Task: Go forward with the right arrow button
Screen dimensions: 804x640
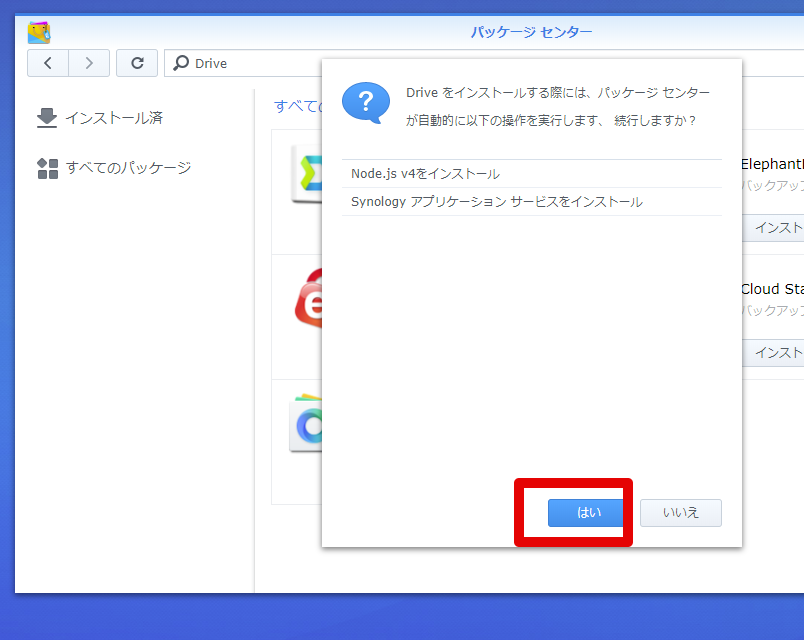Action: pos(89,63)
